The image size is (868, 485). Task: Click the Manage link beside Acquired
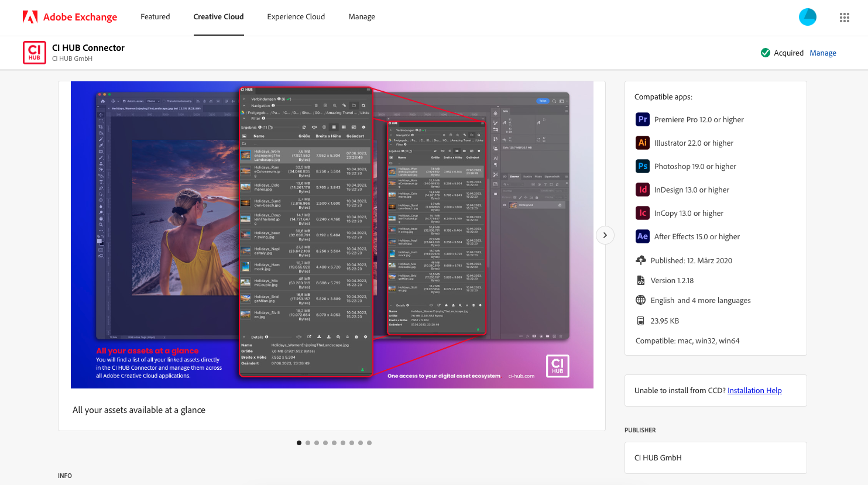point(823,52)
